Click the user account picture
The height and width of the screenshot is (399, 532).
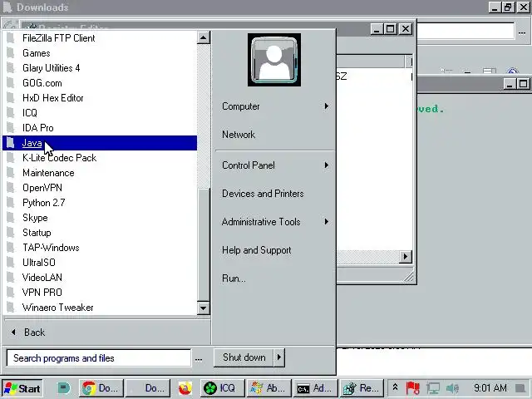274,60
